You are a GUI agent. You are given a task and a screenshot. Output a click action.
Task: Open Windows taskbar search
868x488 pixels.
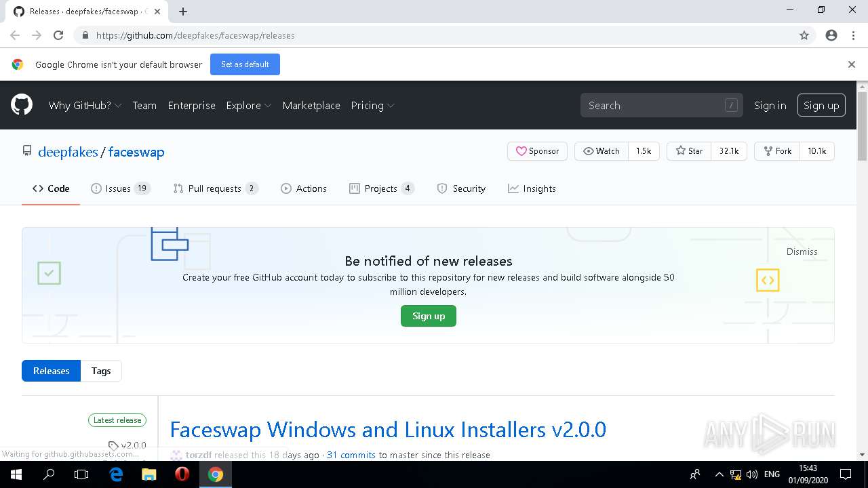(x=49, y=474)
